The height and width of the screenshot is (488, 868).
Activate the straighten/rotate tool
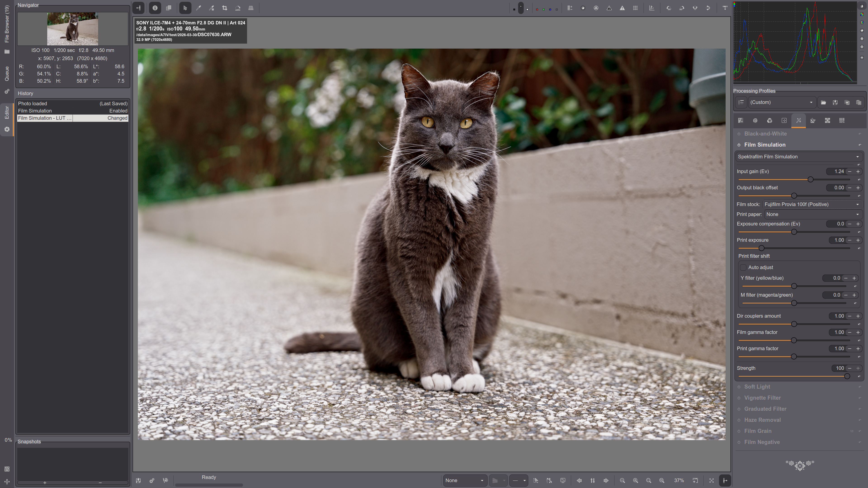238,8
